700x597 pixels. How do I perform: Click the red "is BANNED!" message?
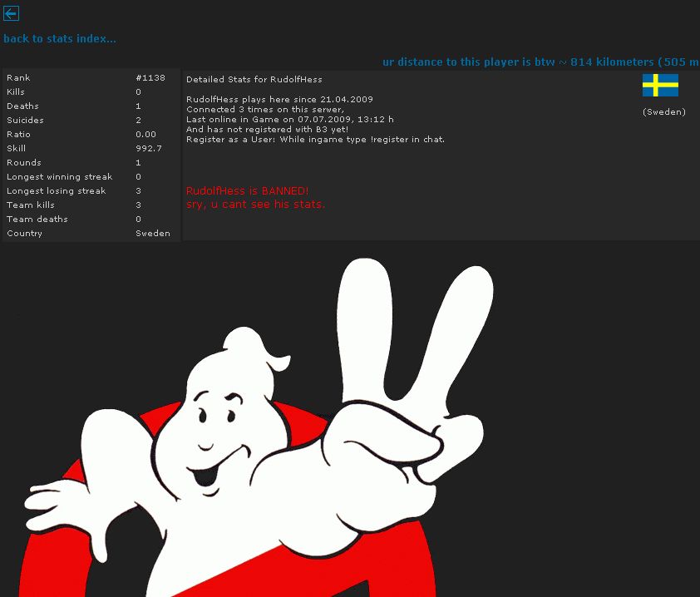[248, 190]
